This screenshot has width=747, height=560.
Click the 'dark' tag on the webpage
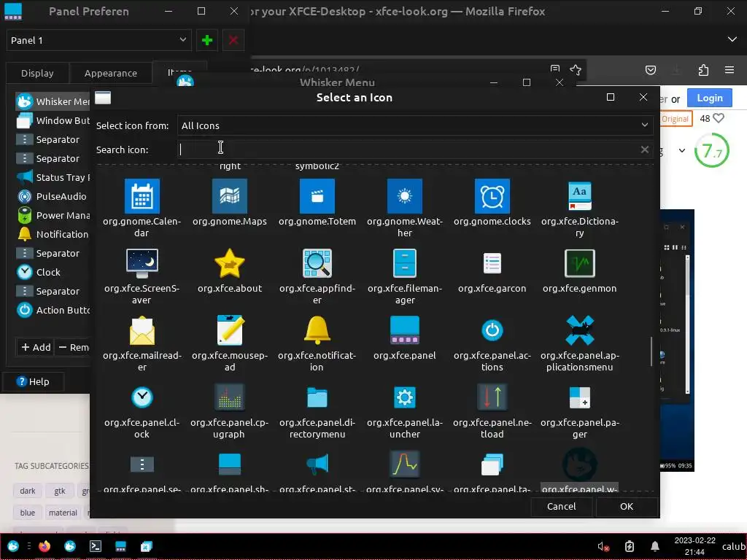tap(28, 491)
